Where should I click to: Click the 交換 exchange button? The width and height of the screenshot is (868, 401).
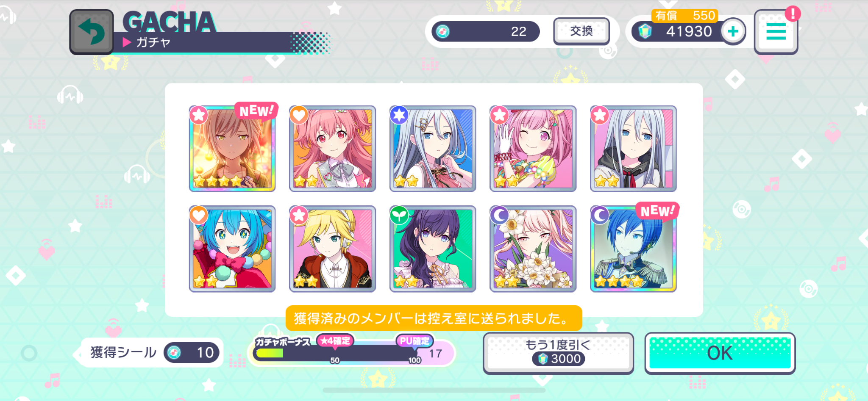coord(581,31)
